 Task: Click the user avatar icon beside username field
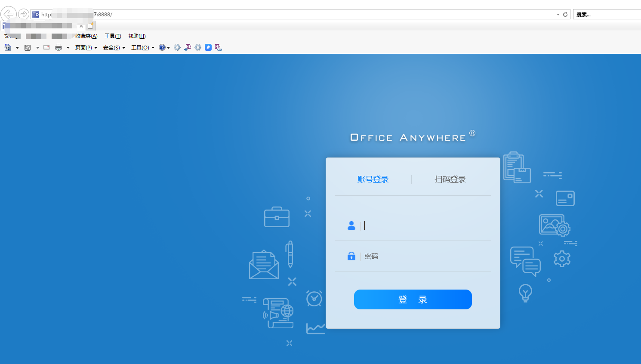coord(351,225)
